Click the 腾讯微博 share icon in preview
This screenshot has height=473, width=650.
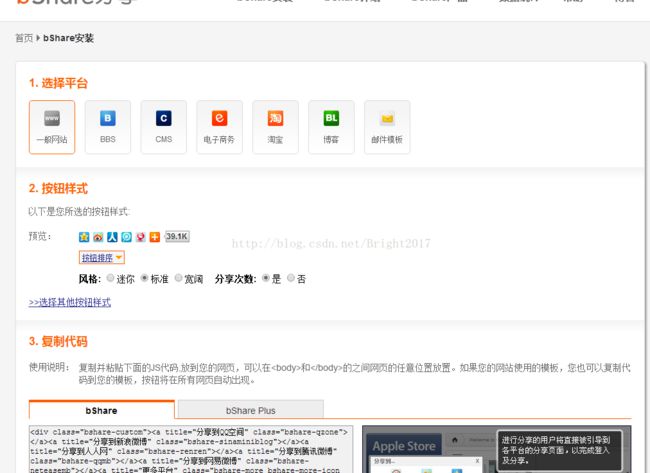tap(126, 237)
